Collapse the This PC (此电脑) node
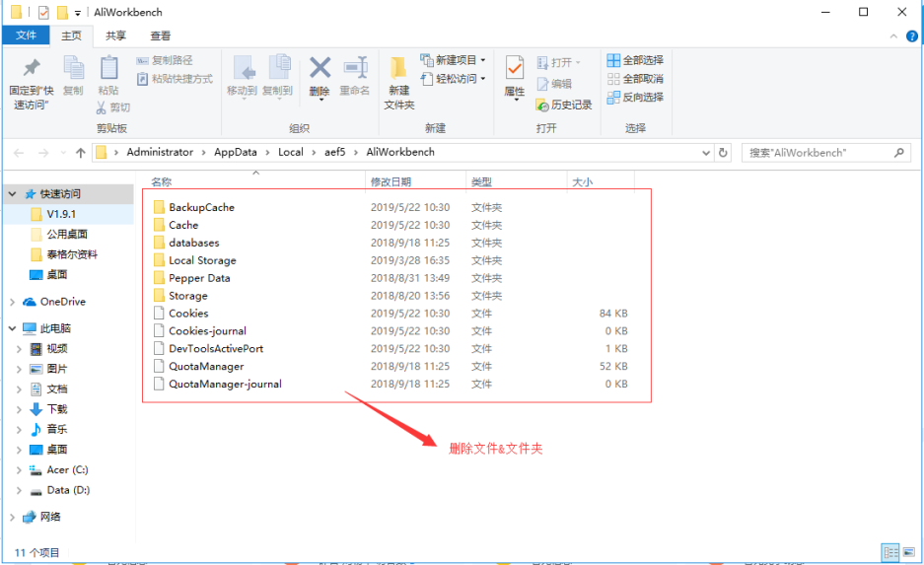This screenshot has height=565, width=924. (12, 328)
